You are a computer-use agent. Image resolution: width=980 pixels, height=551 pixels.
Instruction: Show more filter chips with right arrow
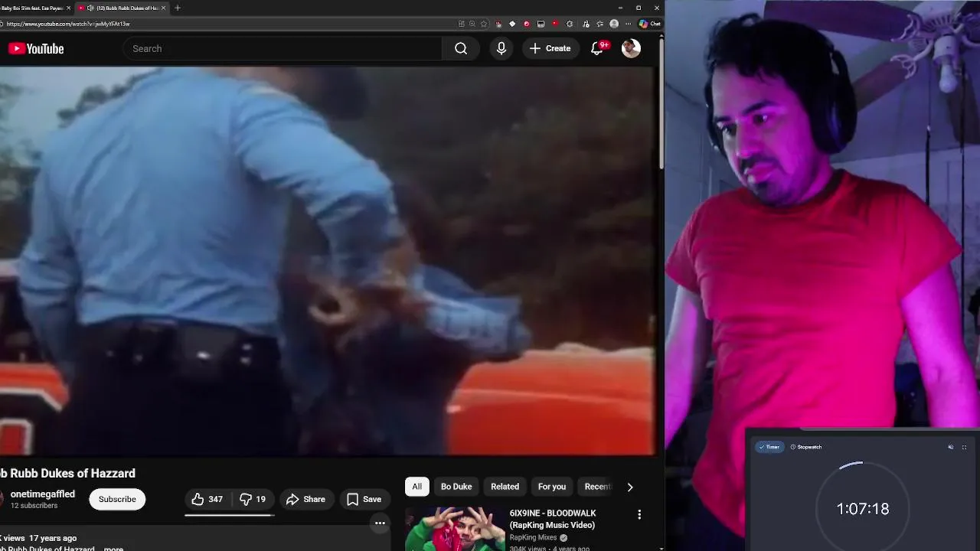click(630, 487)
